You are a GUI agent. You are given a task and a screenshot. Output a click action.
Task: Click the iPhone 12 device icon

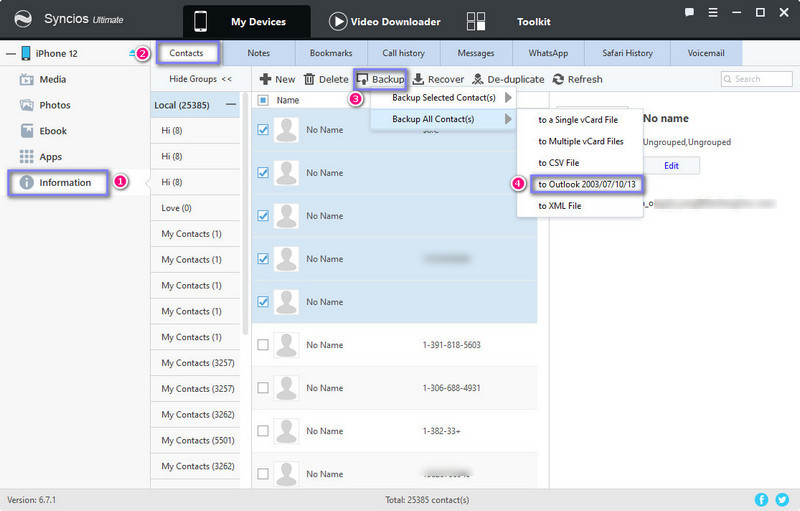[26, 53]
